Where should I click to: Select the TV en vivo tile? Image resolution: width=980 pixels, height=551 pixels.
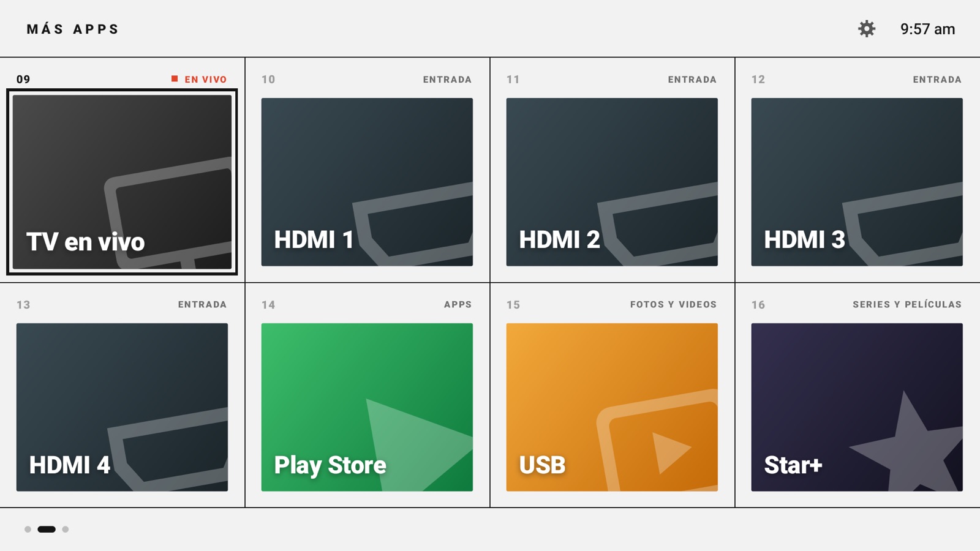click(122, 182)
